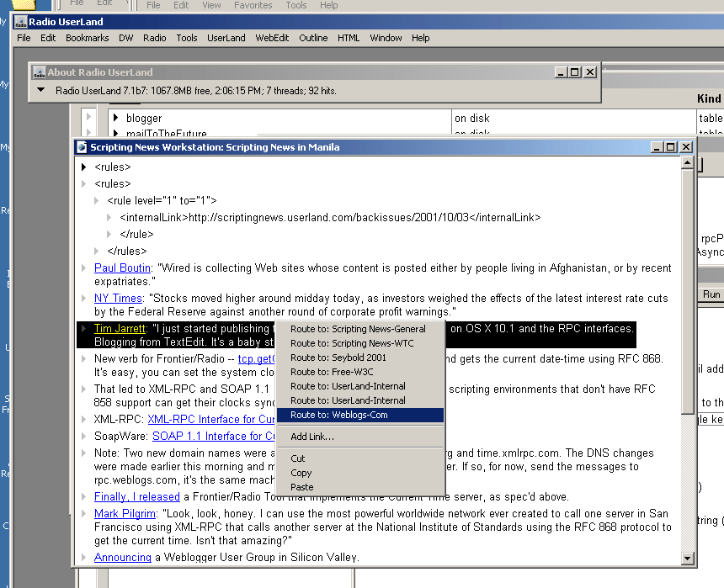Click the Scripting News Workstation window icon

82,146
